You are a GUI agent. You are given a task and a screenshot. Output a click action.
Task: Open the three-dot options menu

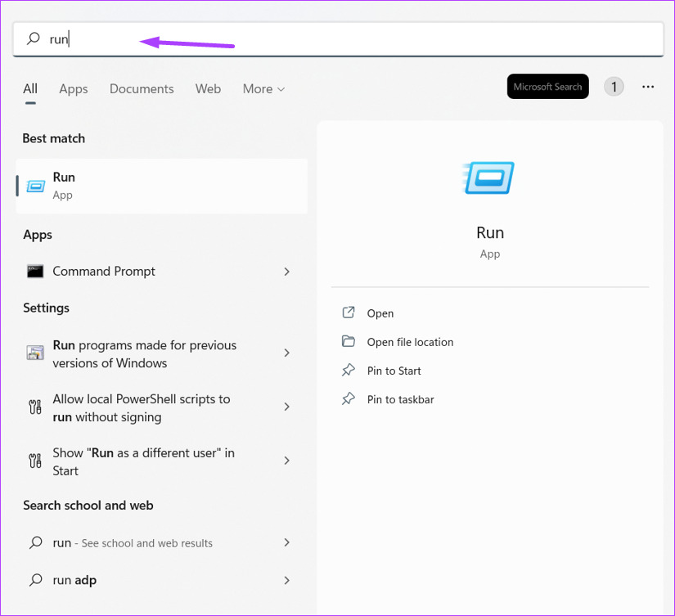pos(648,87)
